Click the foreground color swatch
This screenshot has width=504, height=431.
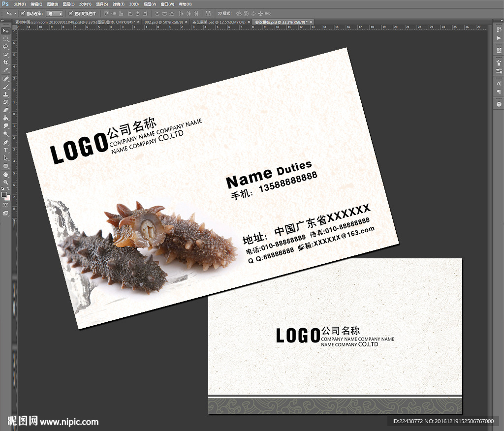tap(4, 195)
